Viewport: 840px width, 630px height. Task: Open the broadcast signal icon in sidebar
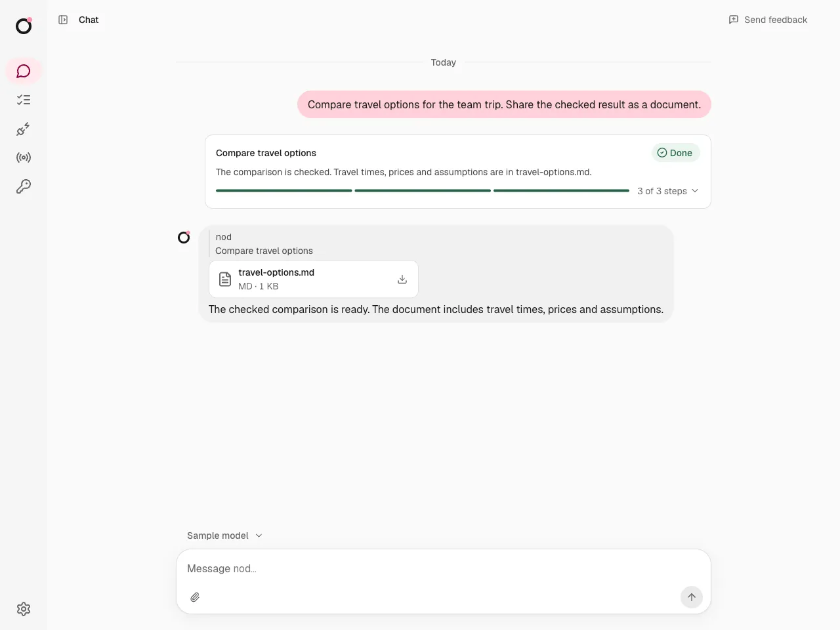click(x=24, y=157)
